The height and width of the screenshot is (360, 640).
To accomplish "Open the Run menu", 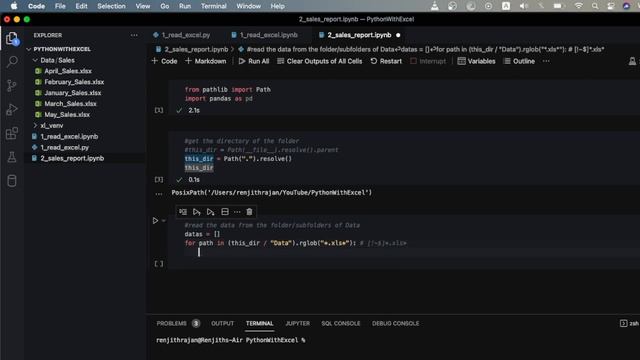I will point(185,6).
